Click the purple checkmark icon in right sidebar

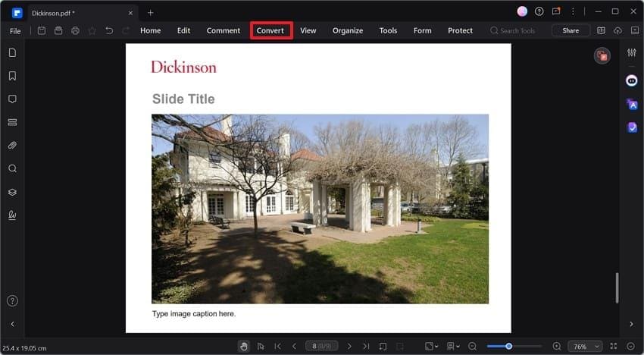point(632,128)
